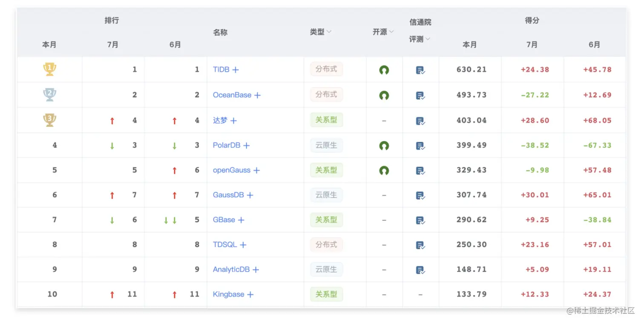This screenshot has width=644, height=324.
Task: Click the plus icon next to GBase
Action: coord(241,220)
